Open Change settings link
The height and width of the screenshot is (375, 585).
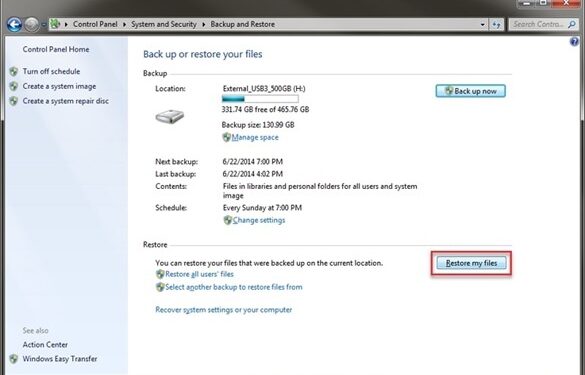[x=259, y=220]
